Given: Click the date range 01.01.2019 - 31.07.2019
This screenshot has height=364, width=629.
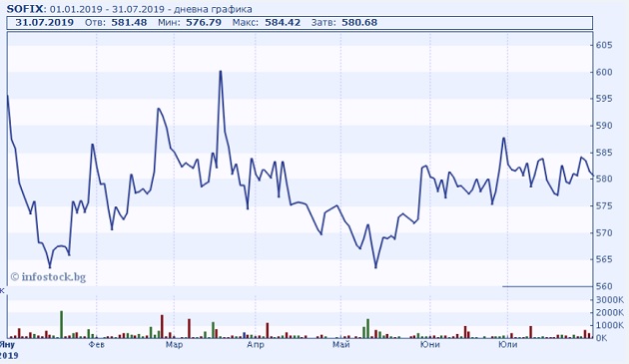Looking at the screenshot, I should (x=107, y=9).
